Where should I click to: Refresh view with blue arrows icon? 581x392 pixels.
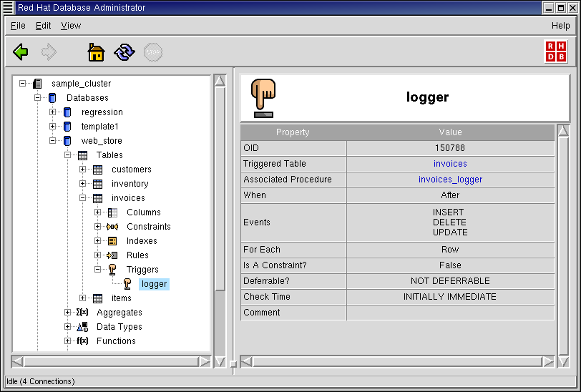[x=125, y=52]
